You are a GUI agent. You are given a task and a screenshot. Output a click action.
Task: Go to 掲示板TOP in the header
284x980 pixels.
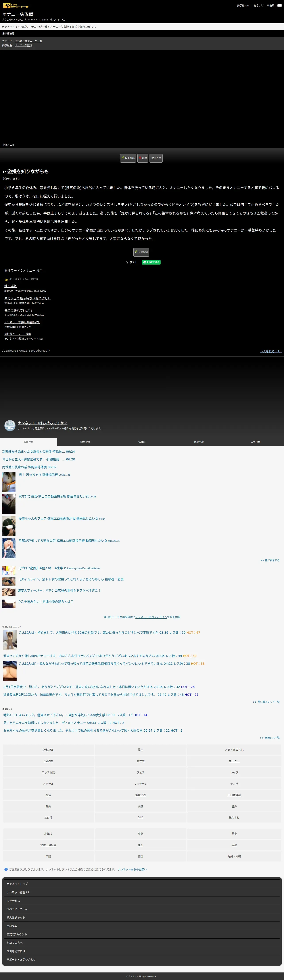point(243,5)
